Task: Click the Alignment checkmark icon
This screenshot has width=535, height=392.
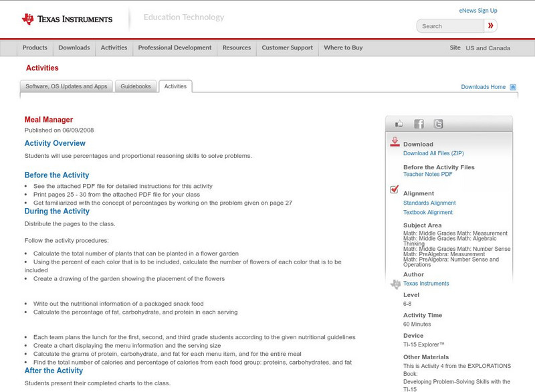Action: (x=394, y=189)
